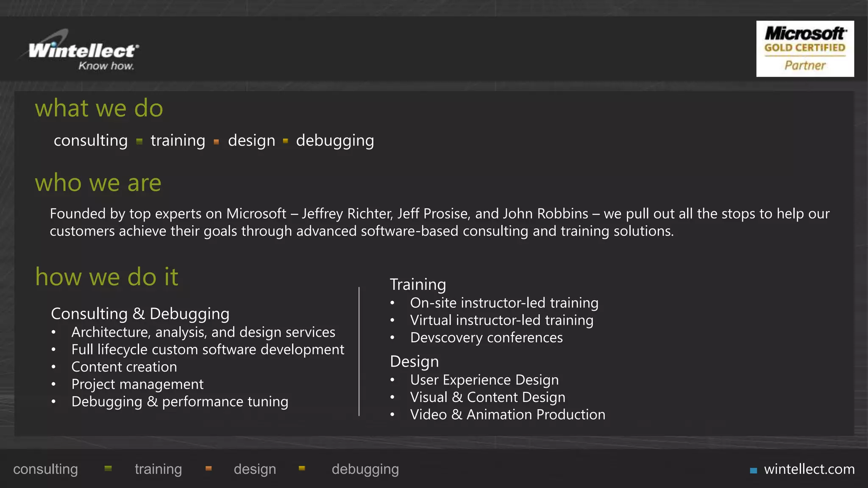This screenshot has width=868, height=488.
Task: Select 'debugging' in the footer bar
Action: [x=365, y=469]
